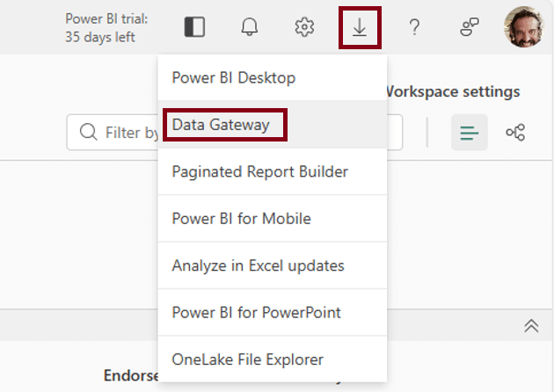Image resolution: width=554 pixels, height=392 pixels.
Task: Click Power BI for Mobile
Action: [241, 218]
